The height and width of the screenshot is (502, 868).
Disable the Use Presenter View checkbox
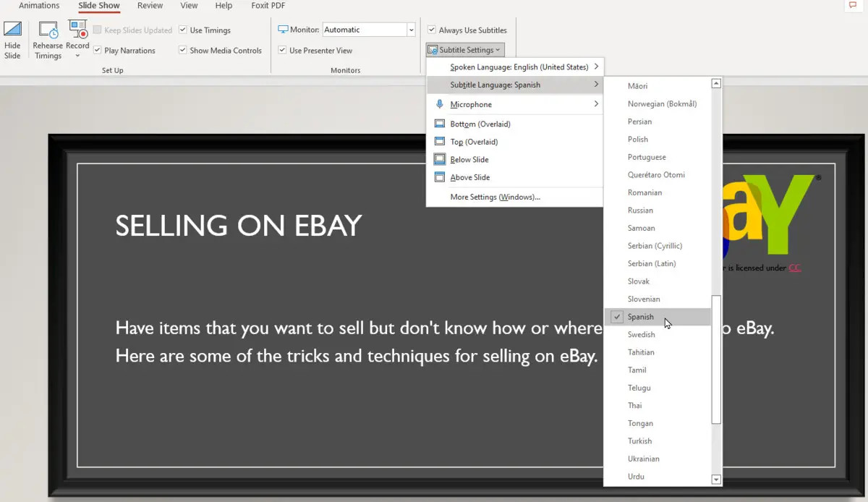click(x=283, y=51)
